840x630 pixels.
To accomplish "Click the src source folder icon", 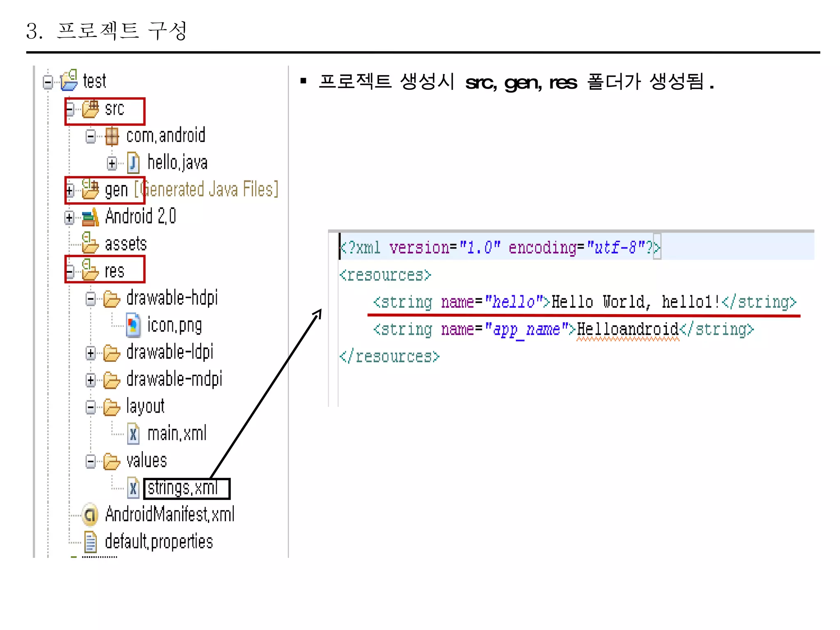I will click(91, 109).
